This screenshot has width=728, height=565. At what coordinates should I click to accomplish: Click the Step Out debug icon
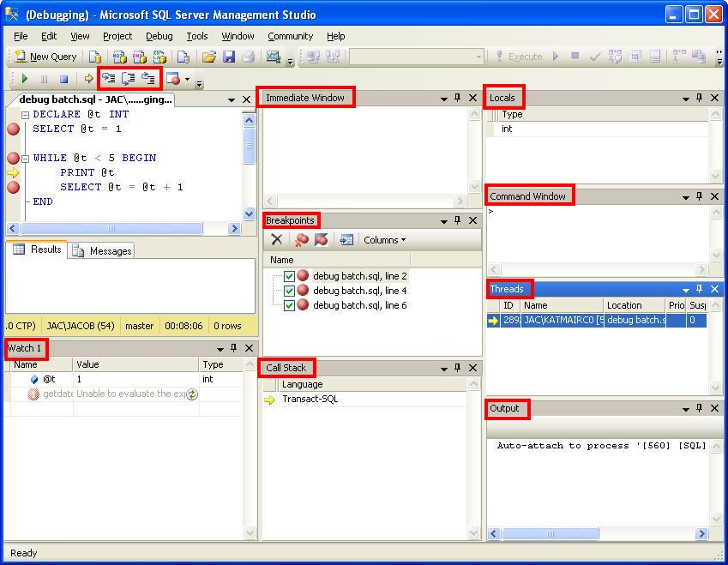tap(148, 78)
